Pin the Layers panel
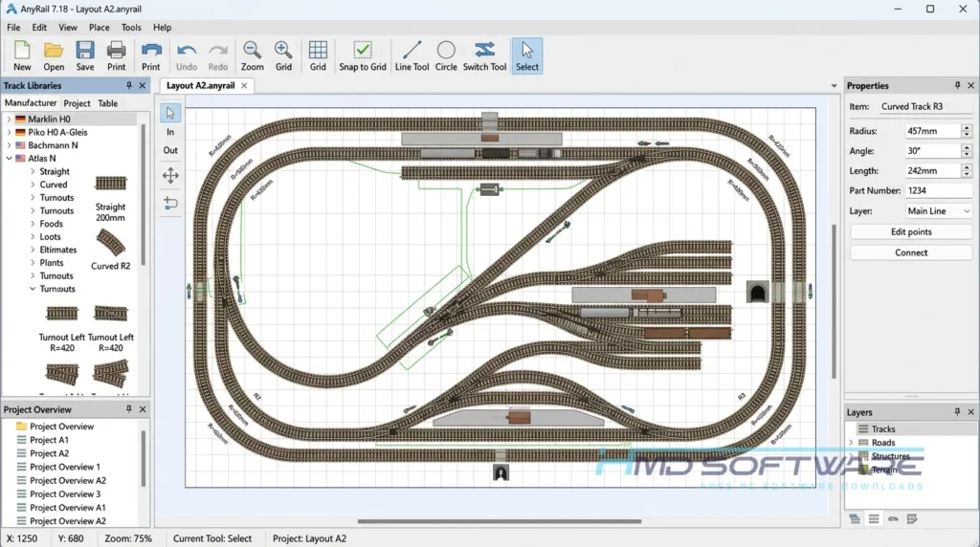 click(x=957, y=411)
